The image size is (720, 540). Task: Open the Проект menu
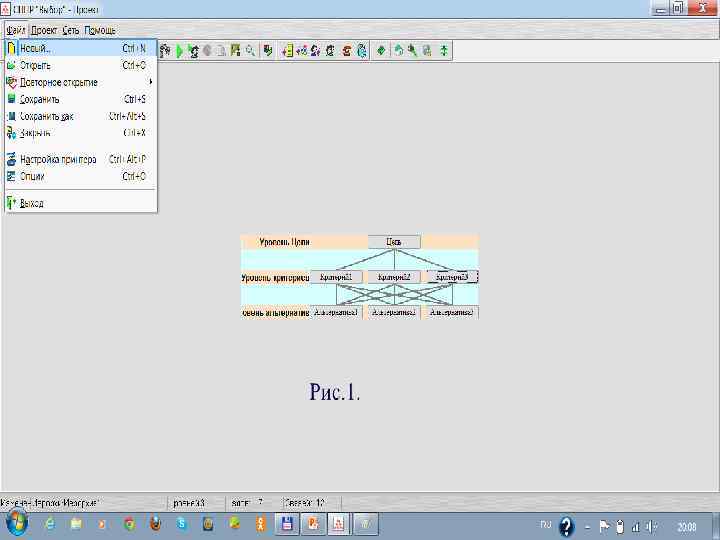pyautogui.click(x=44, y=30)
